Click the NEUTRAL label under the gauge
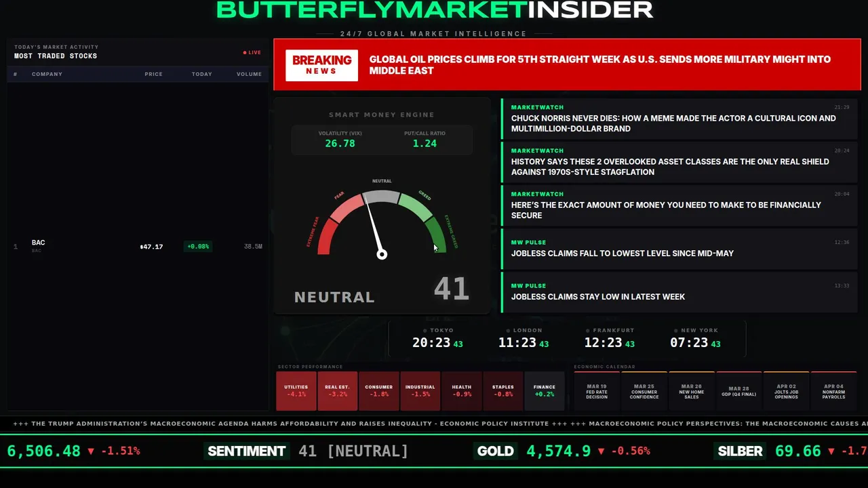This screenshot has width=868, height=488. coord(334,297)
